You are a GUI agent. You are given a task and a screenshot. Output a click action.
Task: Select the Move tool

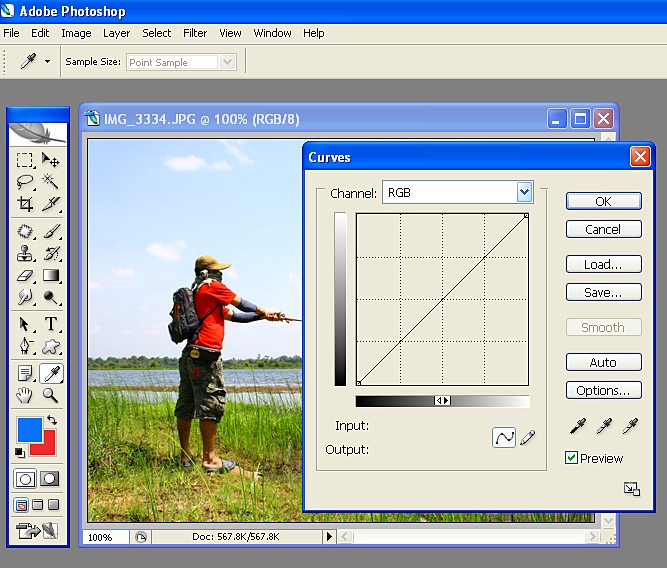pos(51,160)
